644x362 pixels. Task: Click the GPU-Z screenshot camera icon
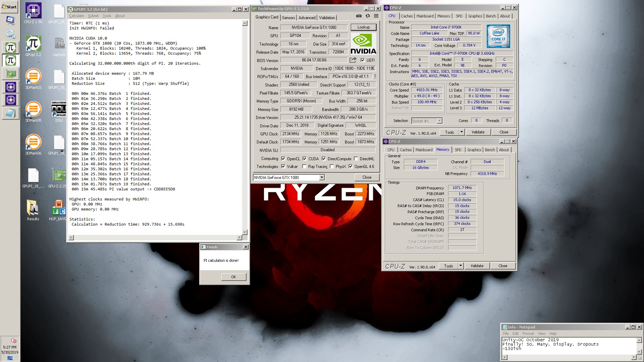[x=359, y=16]
